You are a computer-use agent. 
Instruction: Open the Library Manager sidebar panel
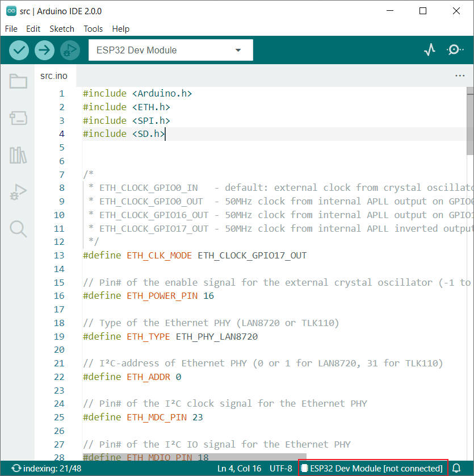[18, 155]
